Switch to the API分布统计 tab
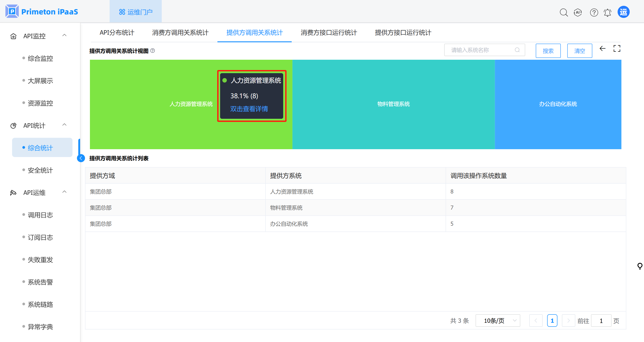 [117, 33]
